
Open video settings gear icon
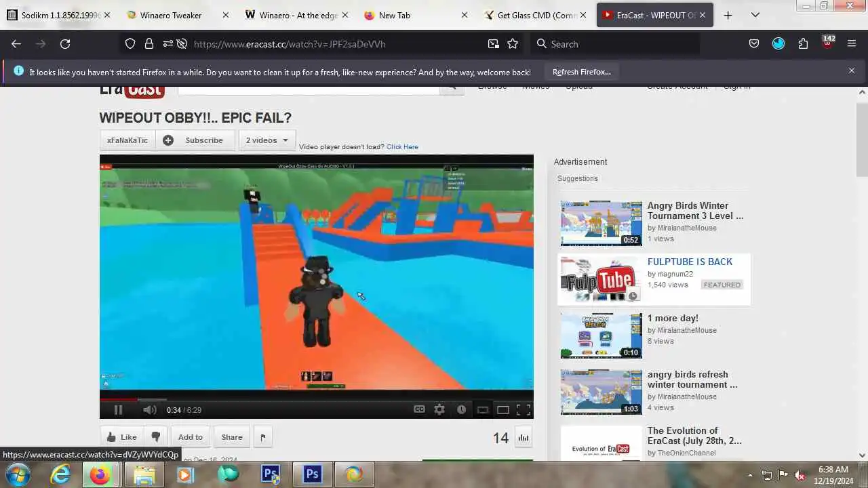439,409
